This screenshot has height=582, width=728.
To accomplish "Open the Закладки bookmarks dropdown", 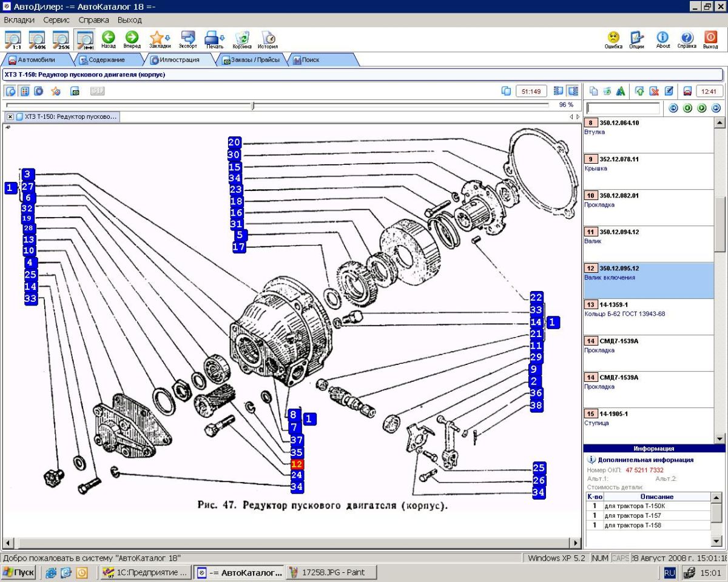I will point(160,38).
